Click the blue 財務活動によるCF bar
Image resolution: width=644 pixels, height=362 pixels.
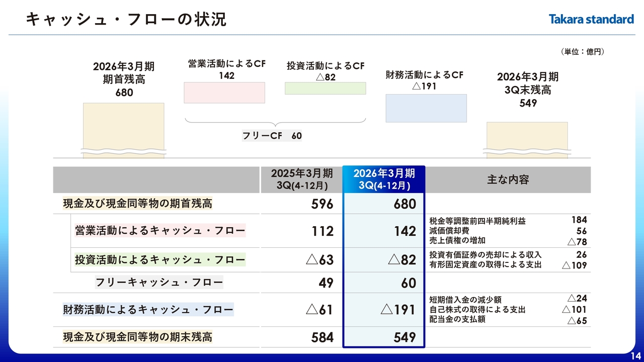coord(426,108)
